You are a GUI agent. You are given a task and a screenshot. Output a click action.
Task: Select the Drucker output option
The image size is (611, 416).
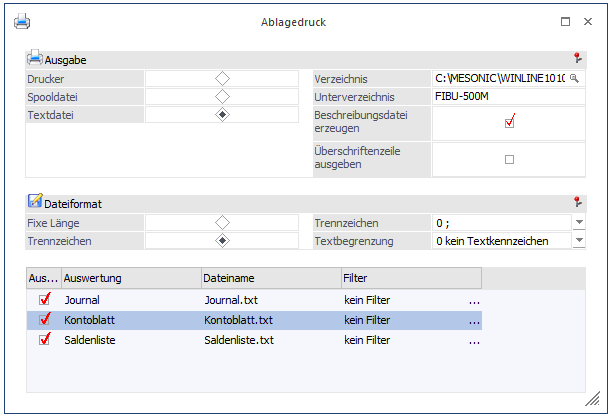[x=222, y=78]
